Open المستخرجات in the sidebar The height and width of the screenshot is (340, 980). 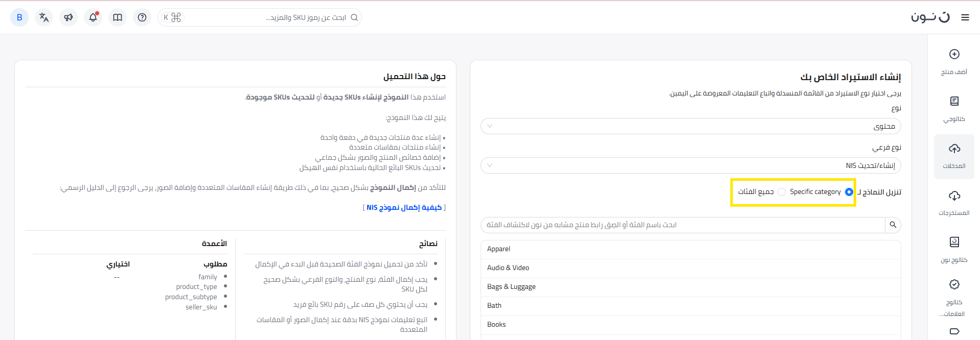(x=954, y=202)
